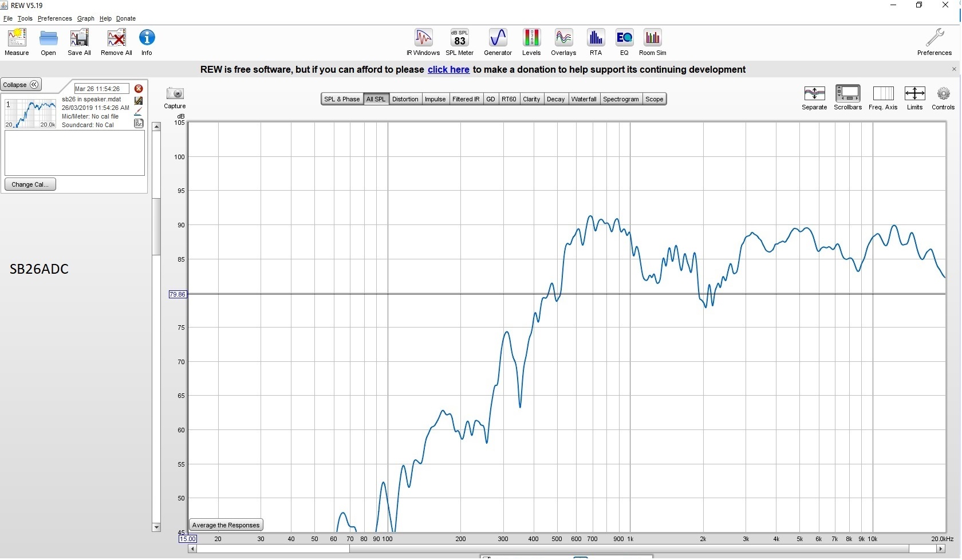Switch to the Distortion tab
This screenshot has height=560, width=962.
coord(405,99)
